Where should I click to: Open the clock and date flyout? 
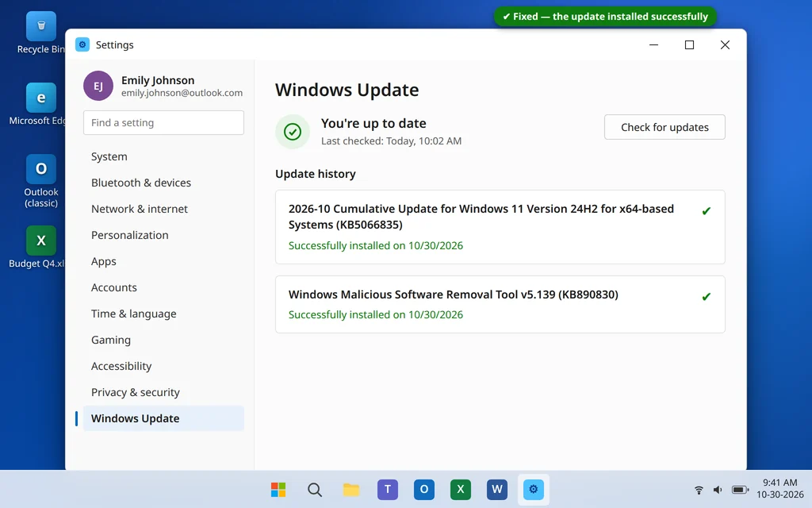(780, 489)
